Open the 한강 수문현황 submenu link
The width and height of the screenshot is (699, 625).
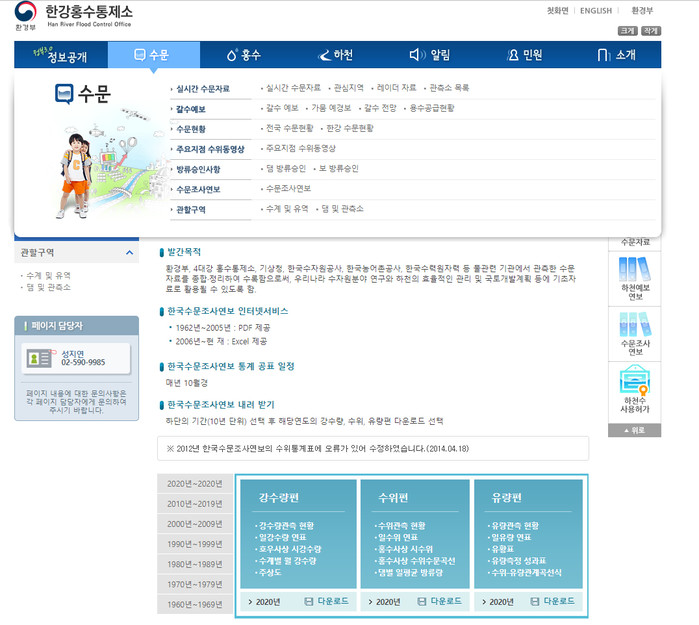point(349,128)
